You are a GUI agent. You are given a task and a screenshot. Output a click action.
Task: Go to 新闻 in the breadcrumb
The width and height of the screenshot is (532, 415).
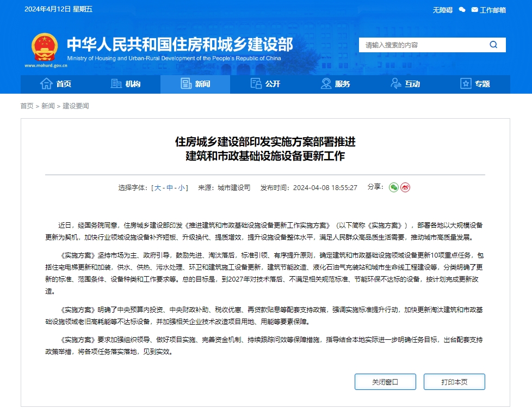coord(48,106)
